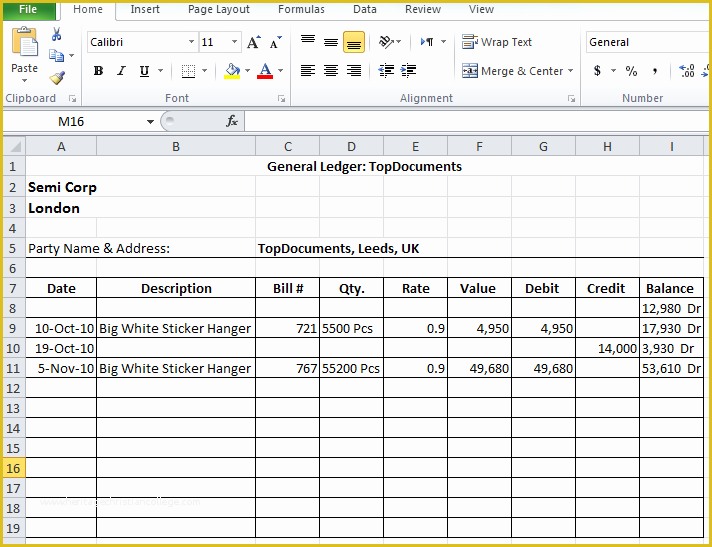This screenshot has width=712, height=547.
Task: Open Paste options arrow
Action: click(x=25, y=80)
